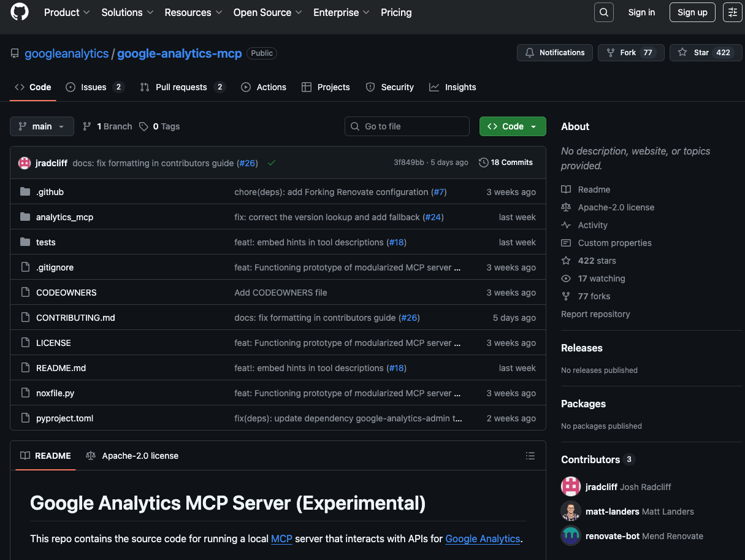Switch to the Security tab
Screen dimensions: 745x560
point(390,87)
